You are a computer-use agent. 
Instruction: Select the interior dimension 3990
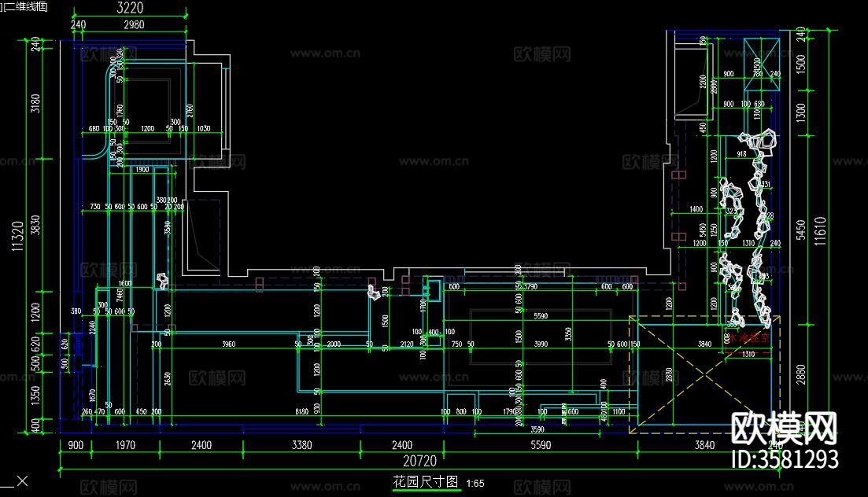541,344
